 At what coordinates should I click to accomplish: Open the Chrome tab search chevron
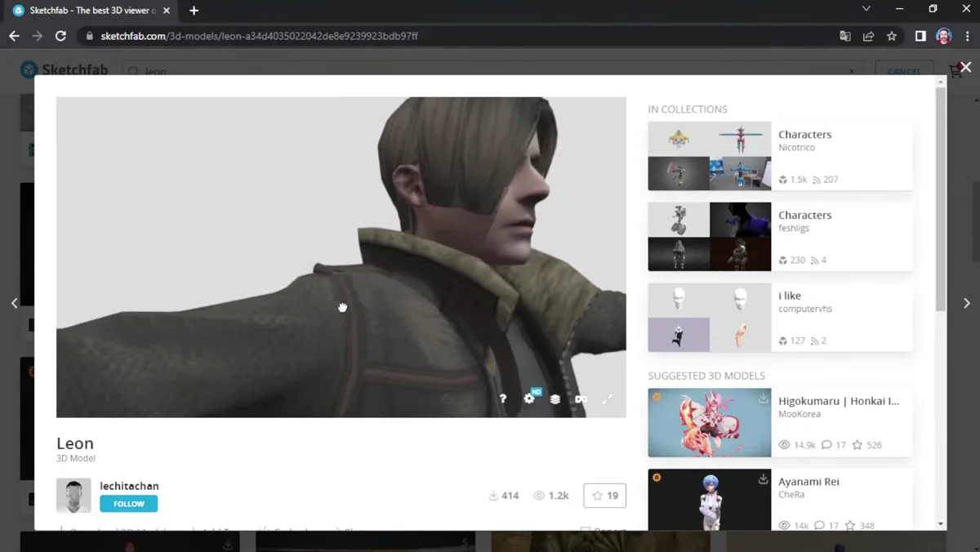(866, 8)
